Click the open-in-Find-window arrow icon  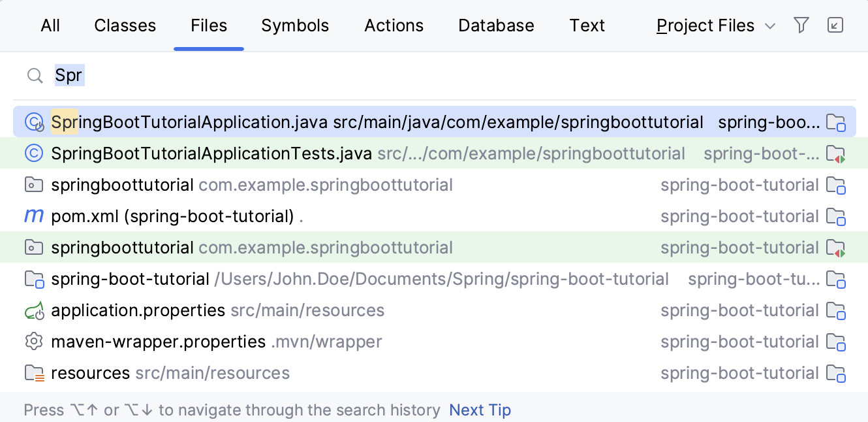click(x=835, y=25)
